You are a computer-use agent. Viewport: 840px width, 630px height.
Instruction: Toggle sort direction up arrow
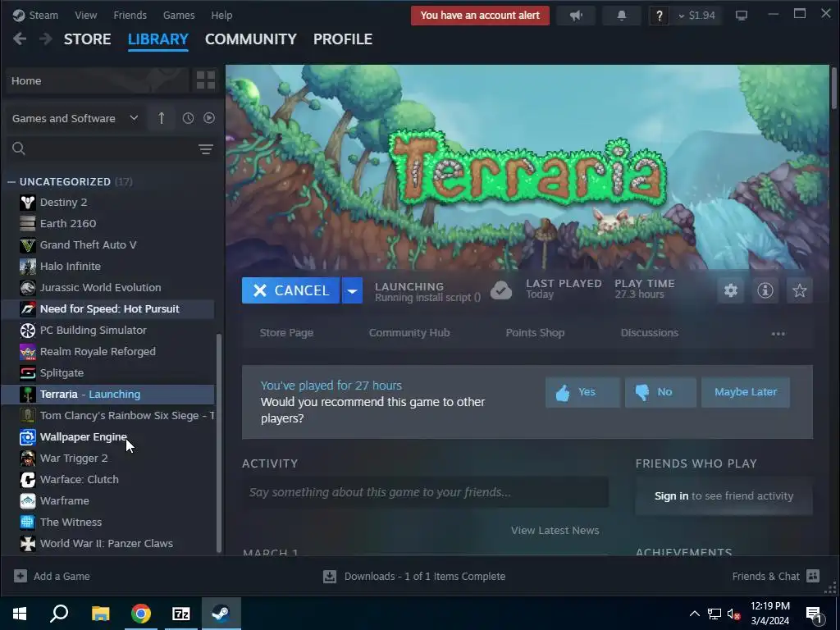click(162, 118)
